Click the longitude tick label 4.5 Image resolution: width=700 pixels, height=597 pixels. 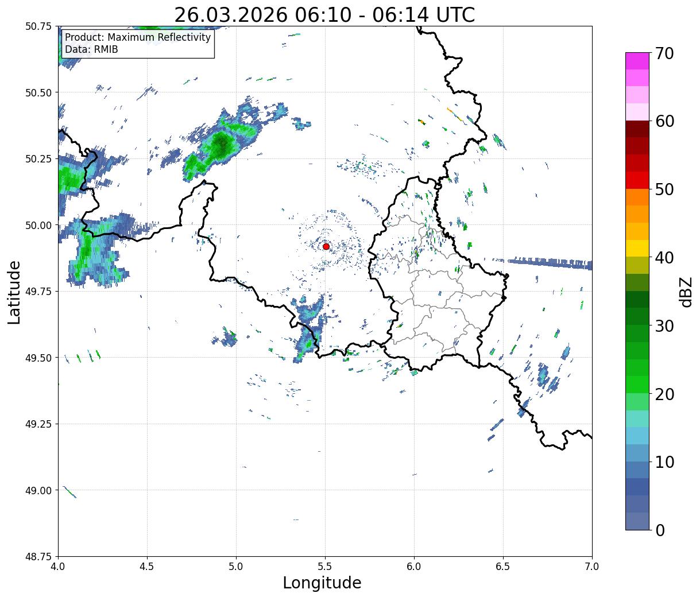[x=147, y=567]
